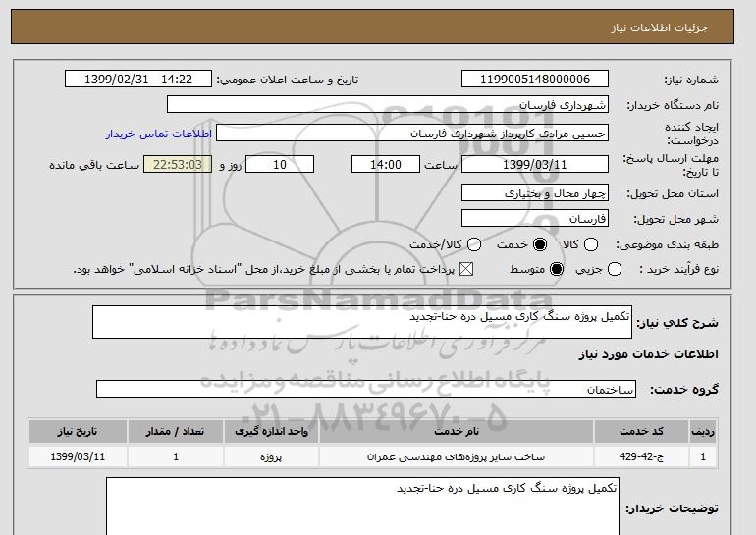
Task: Click the تعداد / مقدار column header
Action: tap(176, 431)
